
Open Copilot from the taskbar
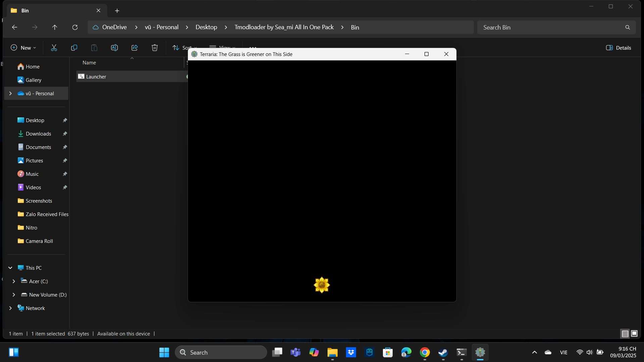coord(314,352)
